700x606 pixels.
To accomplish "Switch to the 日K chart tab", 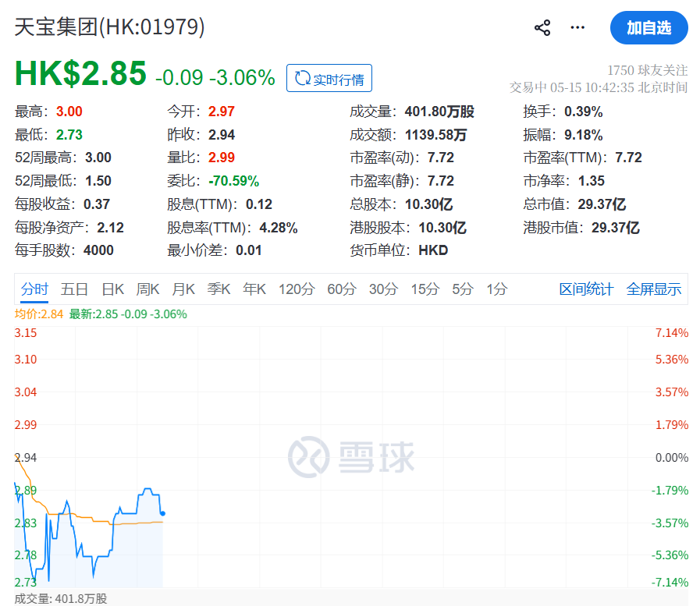I will [x=112, y=289].
